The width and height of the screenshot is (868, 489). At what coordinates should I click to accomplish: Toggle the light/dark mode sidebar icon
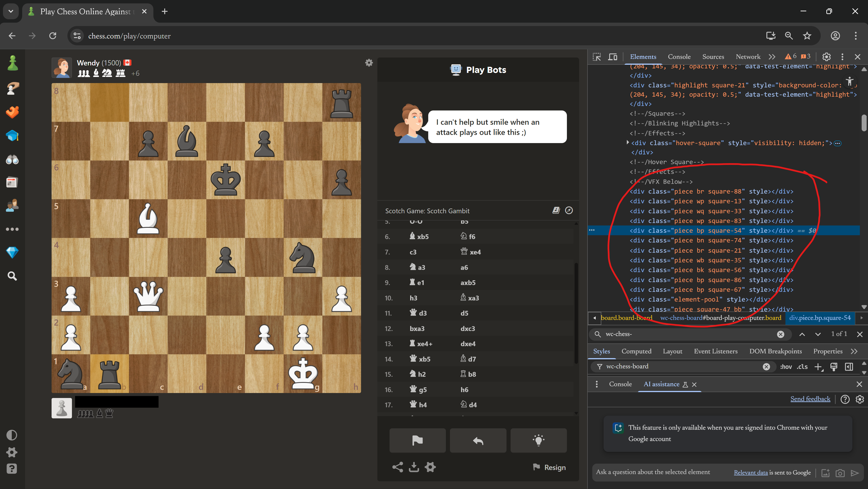pos(12,435)
